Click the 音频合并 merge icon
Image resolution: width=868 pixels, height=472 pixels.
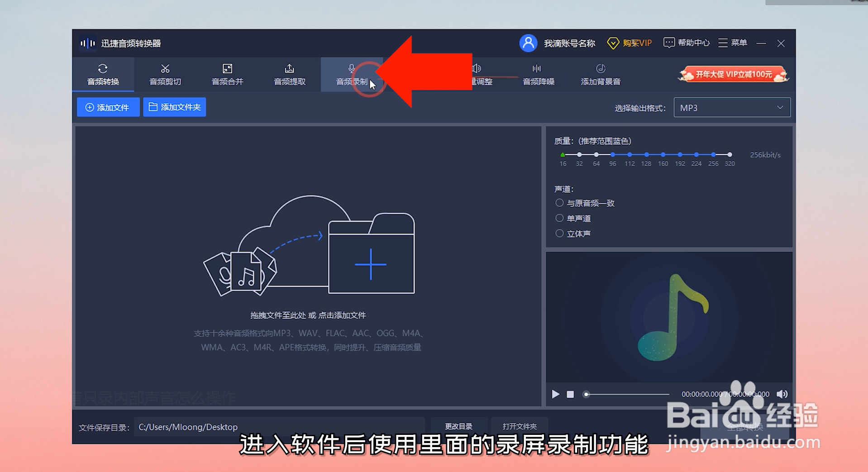pos(227,68)
